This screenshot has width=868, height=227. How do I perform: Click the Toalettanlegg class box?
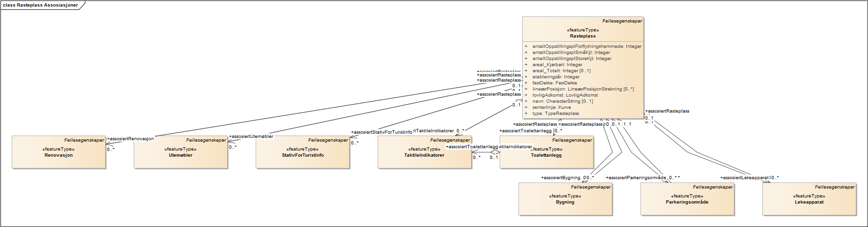[x=547, y=159]
